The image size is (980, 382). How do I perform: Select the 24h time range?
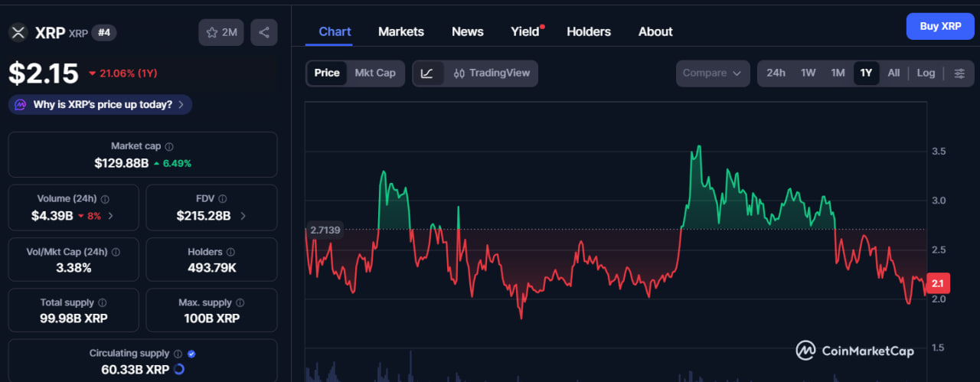point(776,73)
